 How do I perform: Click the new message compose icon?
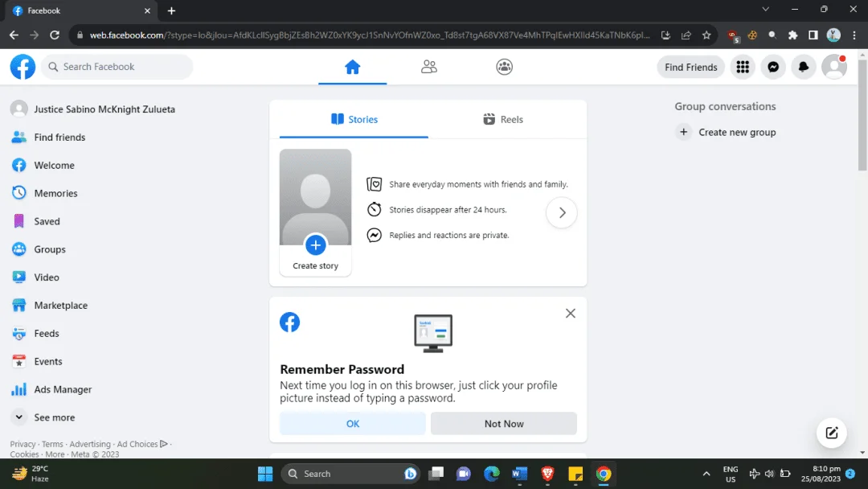point(832,433)
